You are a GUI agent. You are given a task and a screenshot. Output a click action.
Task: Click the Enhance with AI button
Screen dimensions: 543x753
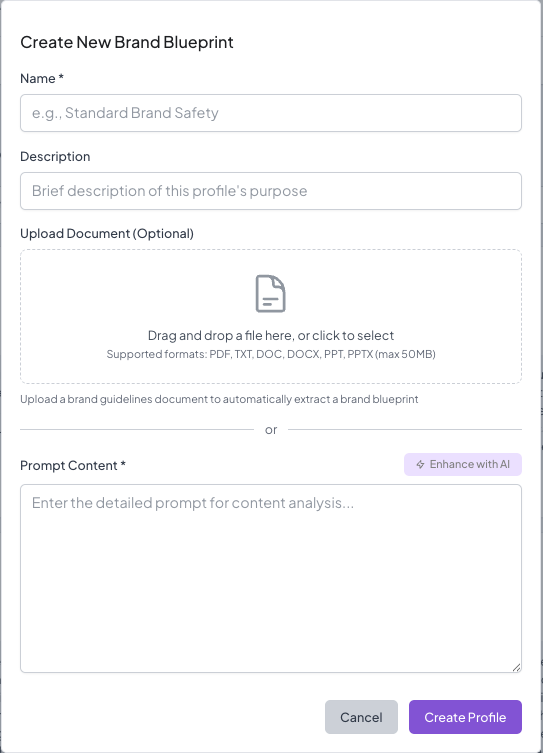pos(463,464)
